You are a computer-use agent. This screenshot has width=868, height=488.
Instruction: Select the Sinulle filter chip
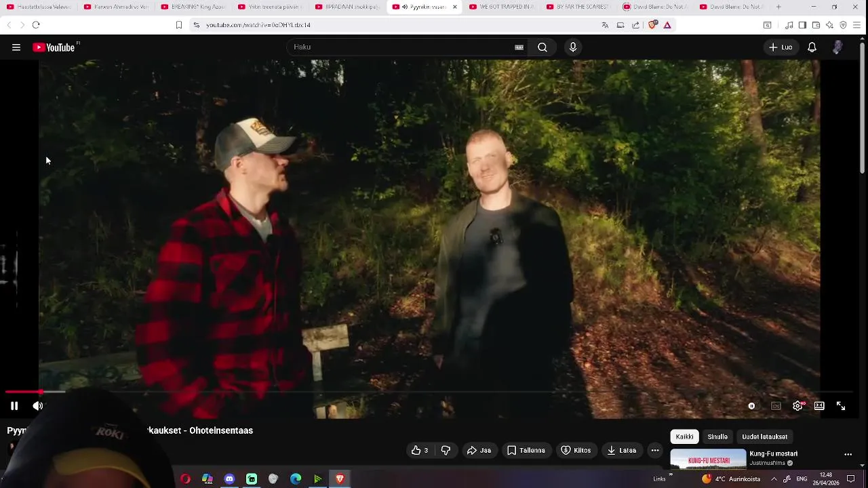(717, 436)
